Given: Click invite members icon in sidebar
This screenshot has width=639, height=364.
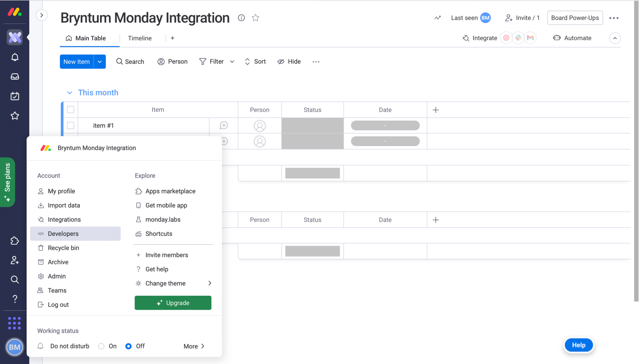Looking at the screenshot, I should 15,260.
